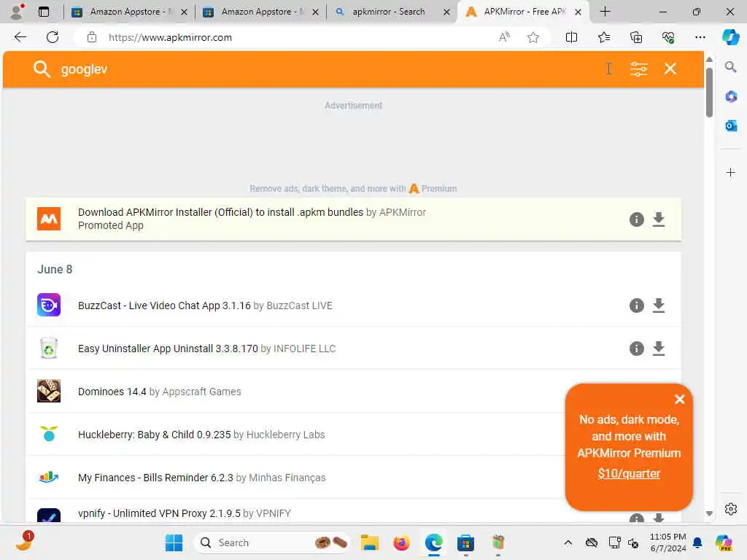Open File Explorer from taskbar

coord(369,542)
